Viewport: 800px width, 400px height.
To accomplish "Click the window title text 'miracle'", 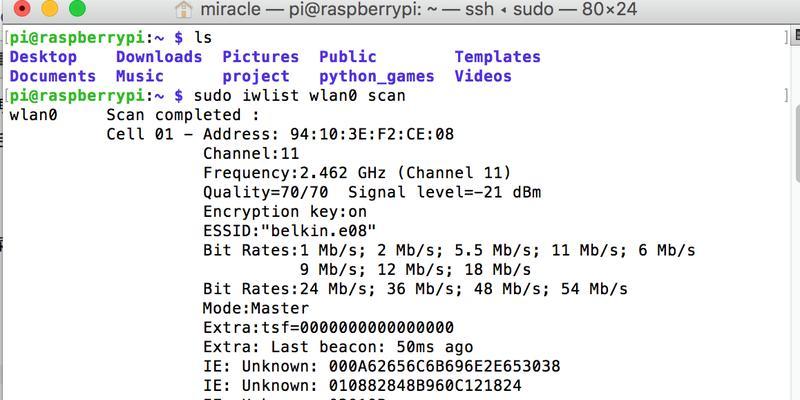I will tap(234, 10).
